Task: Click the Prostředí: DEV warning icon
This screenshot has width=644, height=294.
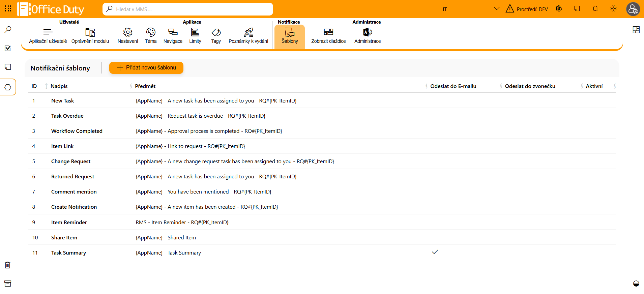Action: point(510,9)
